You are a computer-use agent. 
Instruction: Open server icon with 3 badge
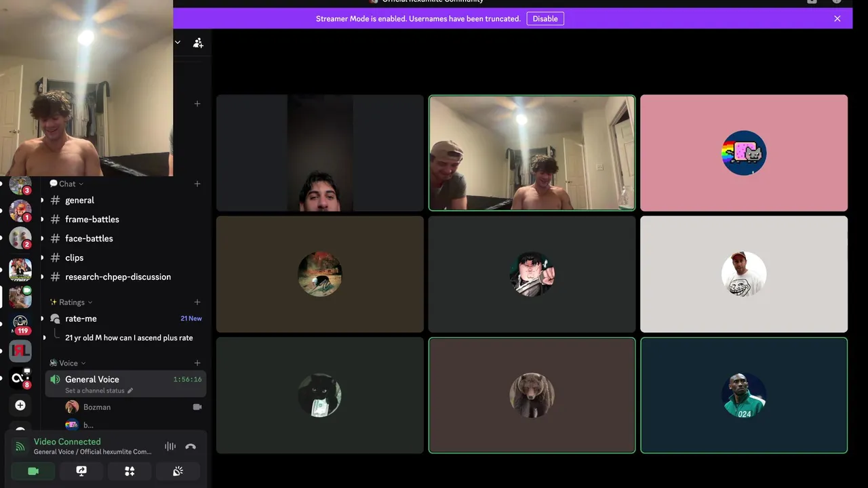(x=20, y=184)
